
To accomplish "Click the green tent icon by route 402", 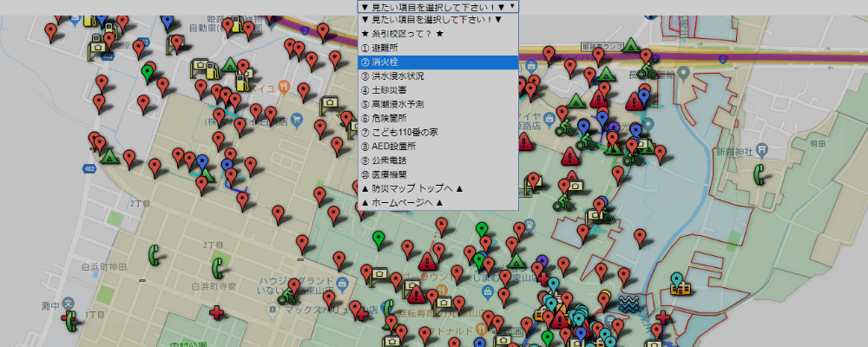I will 109,157.
